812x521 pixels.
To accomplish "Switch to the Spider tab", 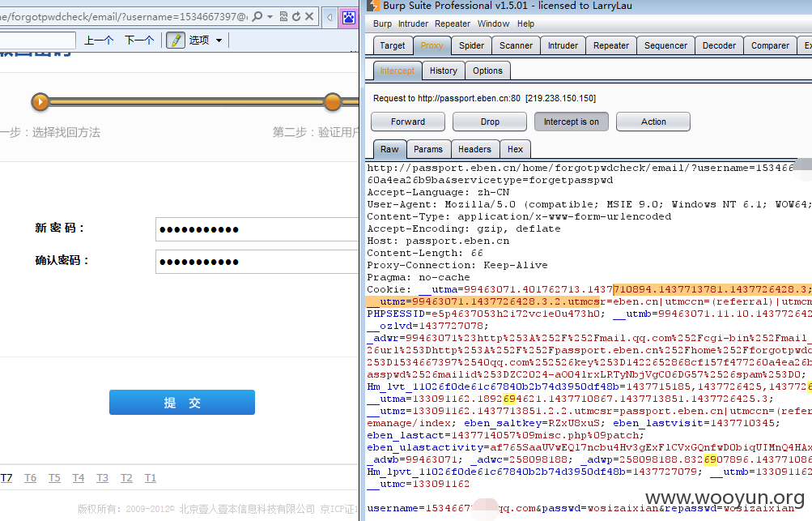I will [471, 45].
